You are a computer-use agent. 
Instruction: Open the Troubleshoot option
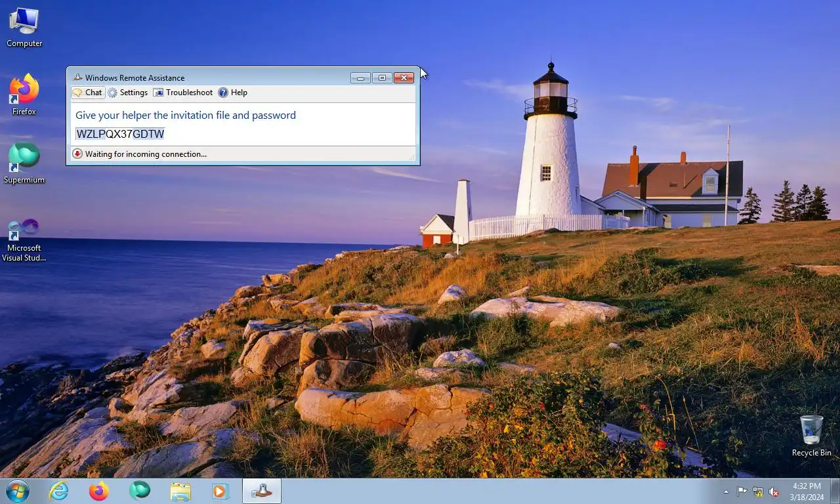(x=183, y=93)
